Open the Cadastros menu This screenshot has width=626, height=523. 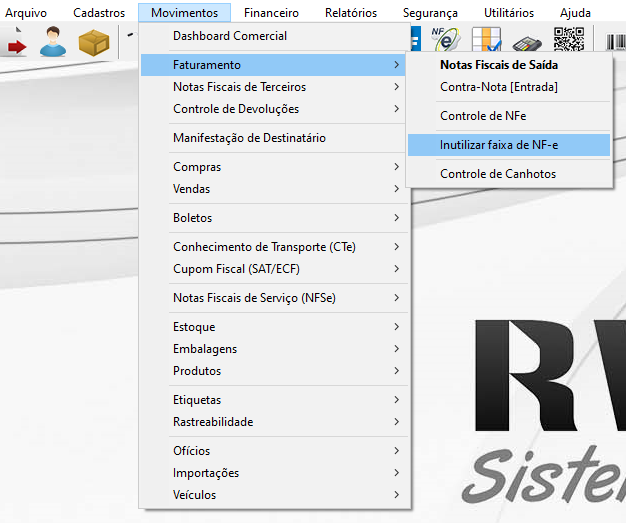[99, 13]
